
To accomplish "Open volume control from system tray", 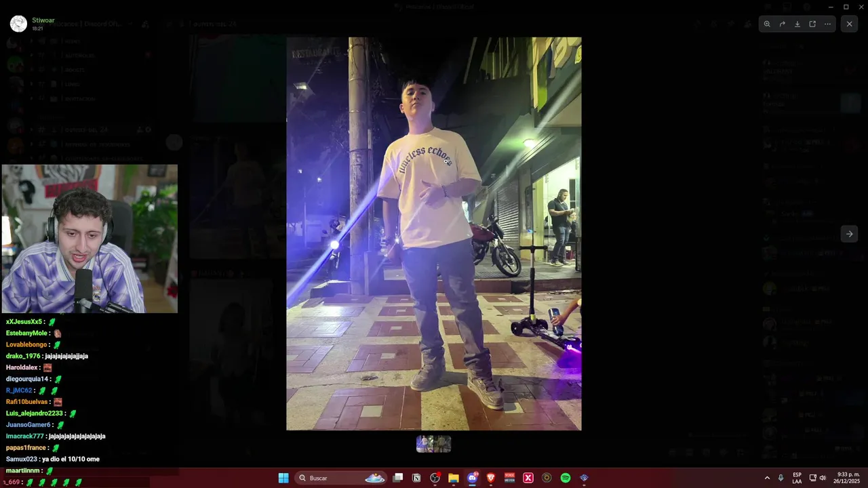I will pyautogui.click(x=823, y=478).
